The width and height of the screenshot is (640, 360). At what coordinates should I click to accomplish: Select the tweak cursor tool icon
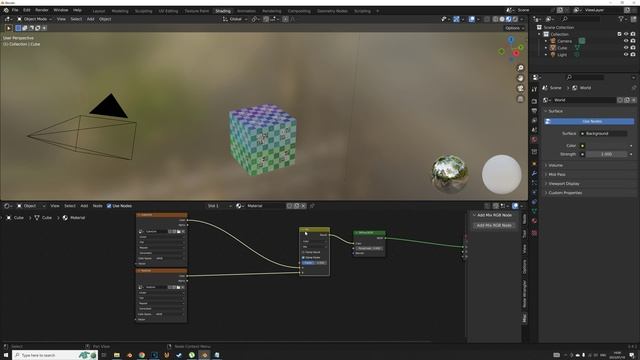pyautogui.click(x=8, y=28)
